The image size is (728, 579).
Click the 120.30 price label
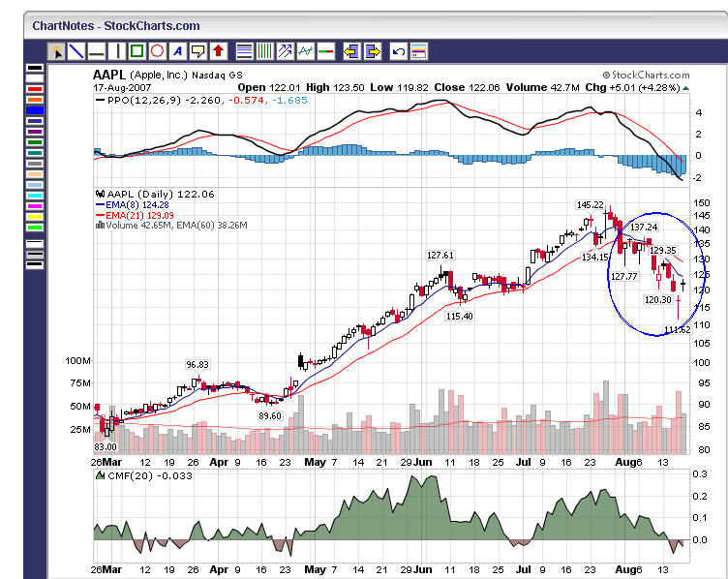point(658,300)
